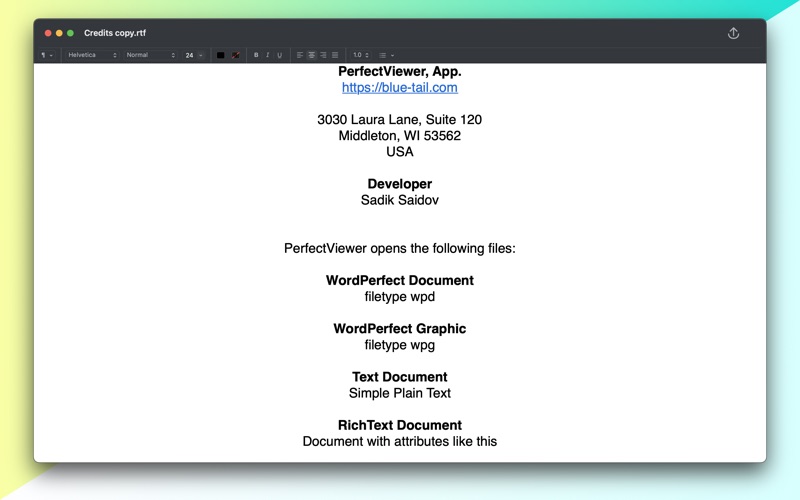Click the WordPerfect Document heading
The image size is (800, 500).
[x=399, y=280]
